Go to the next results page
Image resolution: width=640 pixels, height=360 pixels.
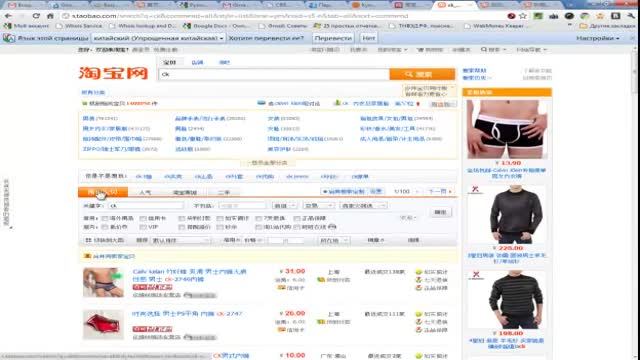pyautogui.click(x=440, y=191)
